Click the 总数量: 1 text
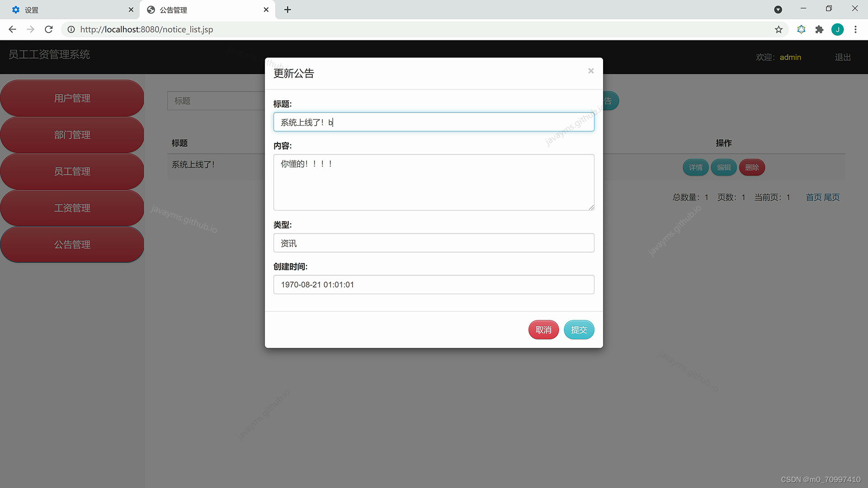 click(x=690, y=197)
